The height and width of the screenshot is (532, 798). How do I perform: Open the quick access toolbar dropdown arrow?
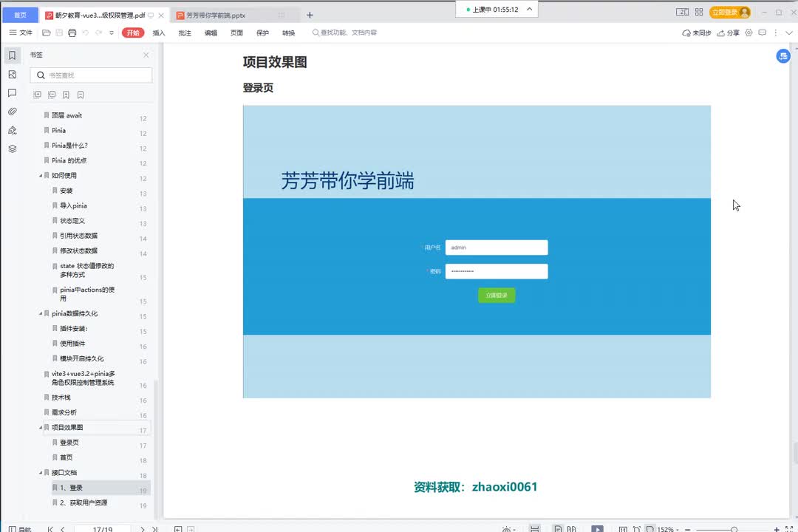click(112, 33)
